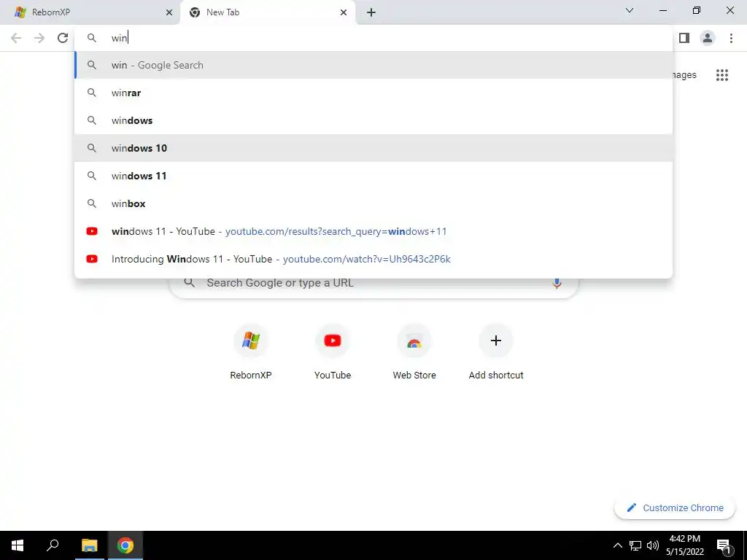747x560 pixels.
Task: Open the RebornXP shortcut tile
Action: [251, 351]
